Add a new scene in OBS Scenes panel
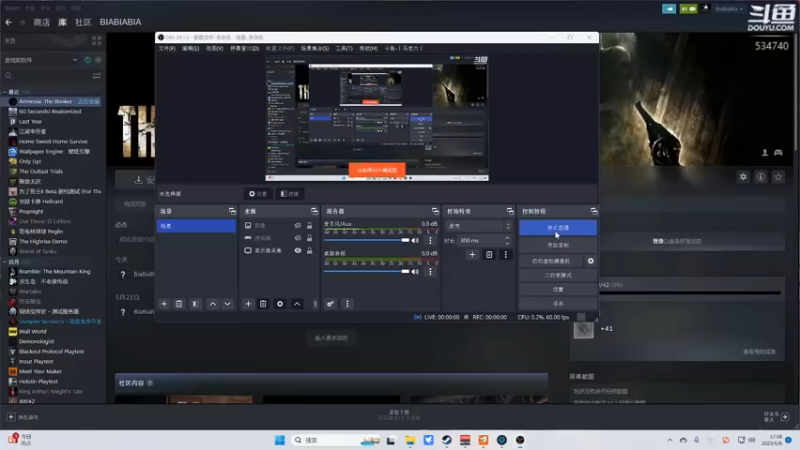The height and width of the screenshot is (450, 800). tap(164, 304)
